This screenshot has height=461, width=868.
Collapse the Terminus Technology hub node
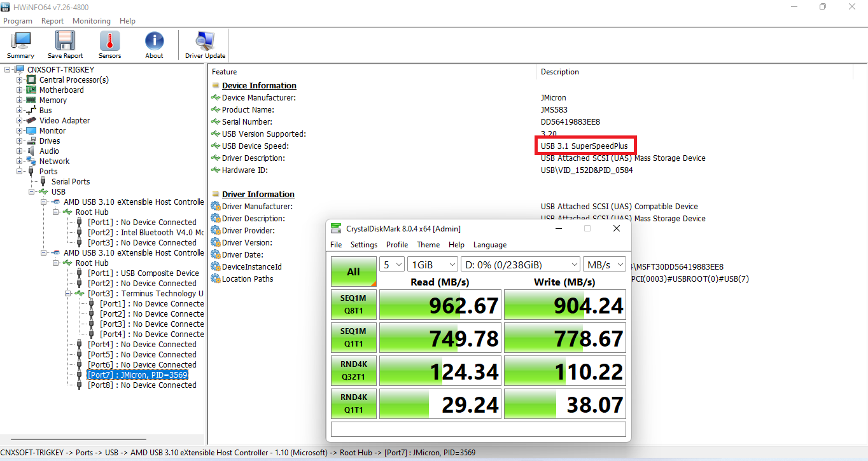tap(67, 293)
